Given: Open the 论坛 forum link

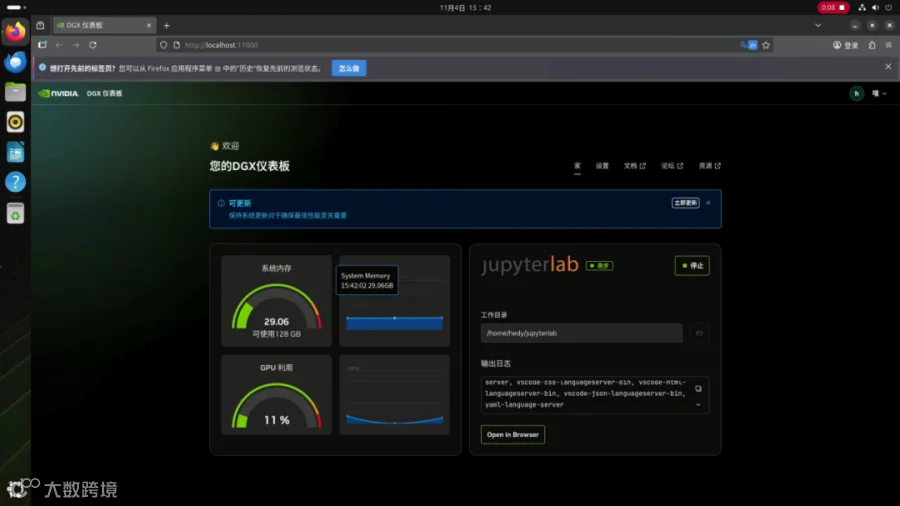Looking at the screenshot, I should point(672,166).
